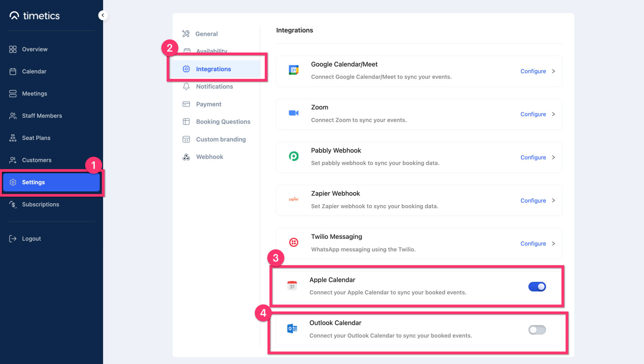
Task: Click the Staff Members icon
Action: coord(13,116)
